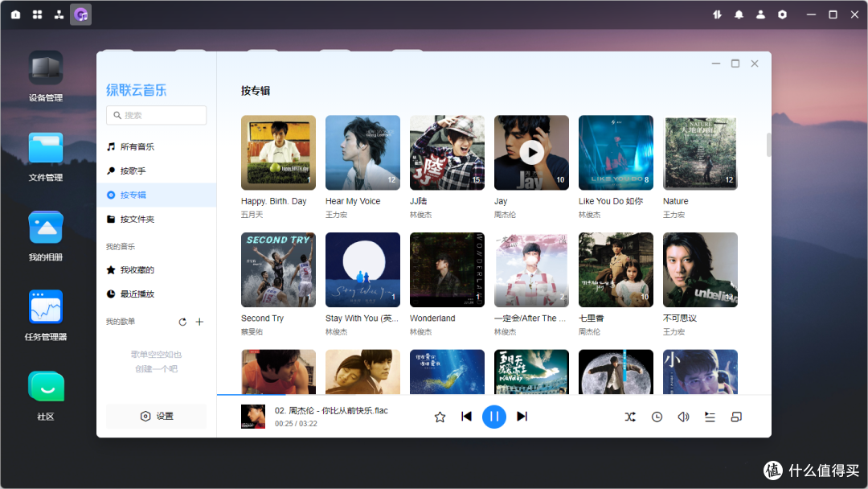Open the 一定会/After The... album cover
The height and width of the screenshot is (489, 868).
click(x=531, y=269)
